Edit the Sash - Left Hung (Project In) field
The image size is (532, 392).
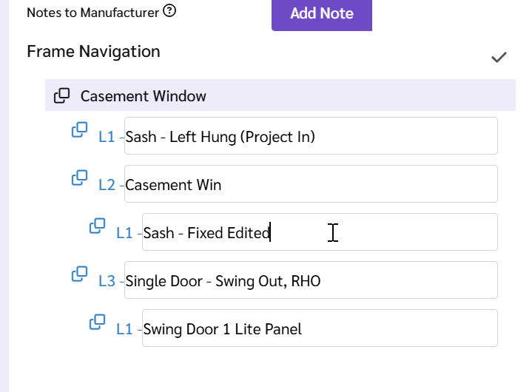pos(311,136)
